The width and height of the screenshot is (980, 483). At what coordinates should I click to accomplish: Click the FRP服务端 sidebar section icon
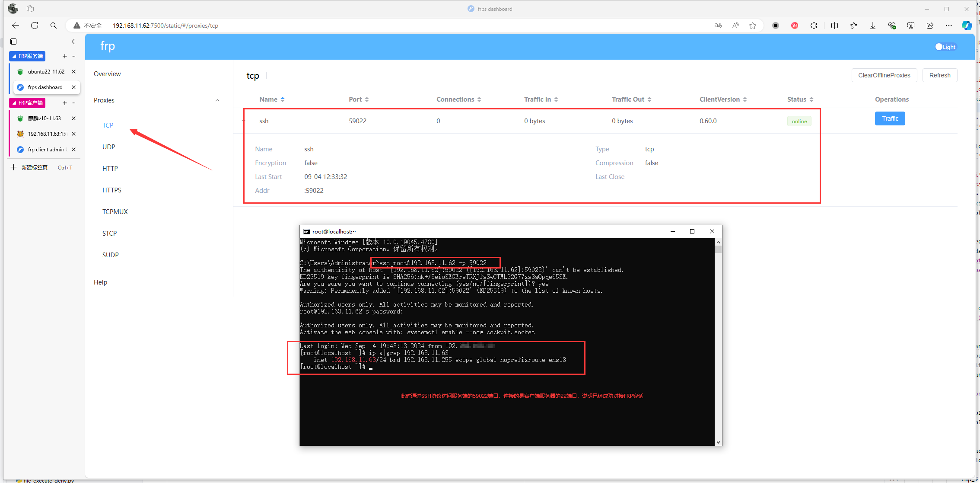tap(14, 56)
